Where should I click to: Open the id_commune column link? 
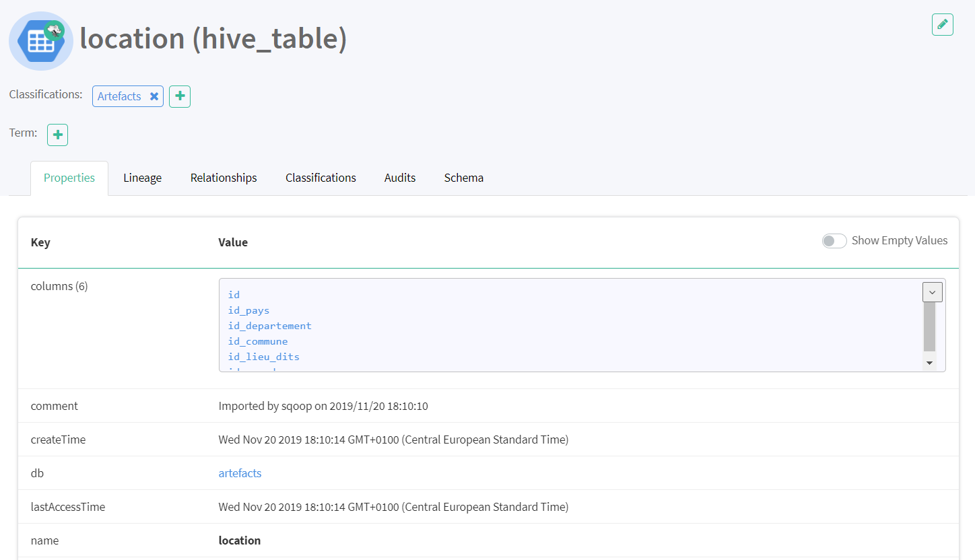(258, 341)
